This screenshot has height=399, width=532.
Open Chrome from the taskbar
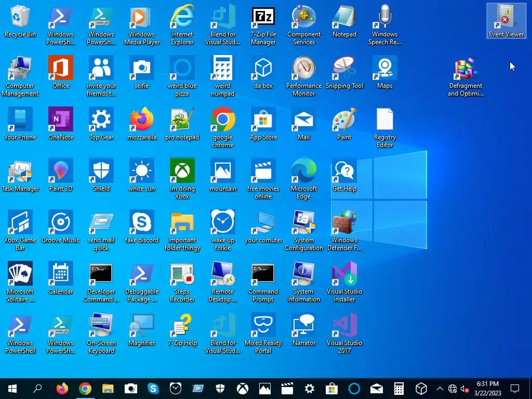[85, 389]
